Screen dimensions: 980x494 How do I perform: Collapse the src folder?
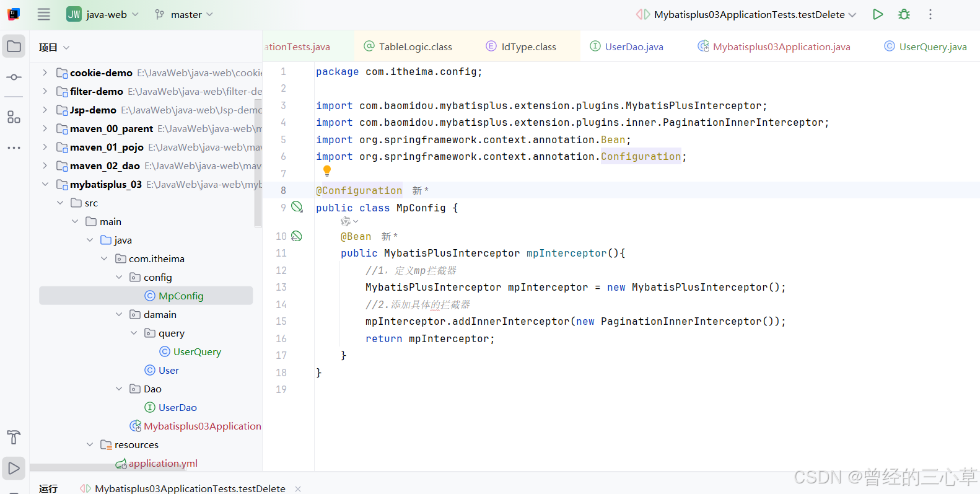[60, 203]
